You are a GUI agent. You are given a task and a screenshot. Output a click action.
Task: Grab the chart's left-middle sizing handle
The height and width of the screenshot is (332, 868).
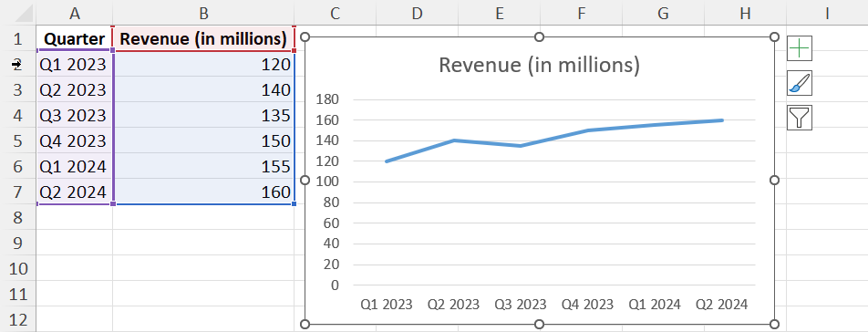(305, 180)
